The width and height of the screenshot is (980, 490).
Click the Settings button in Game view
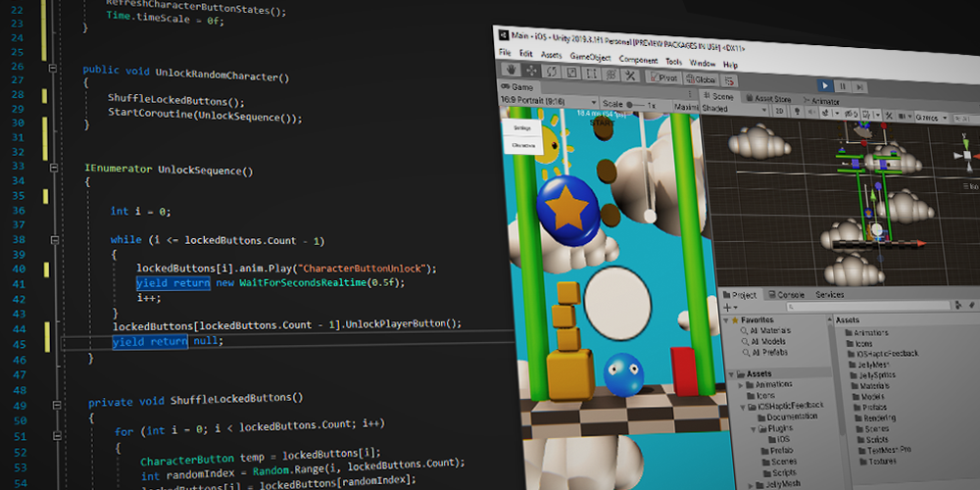[x=522, y=126]
